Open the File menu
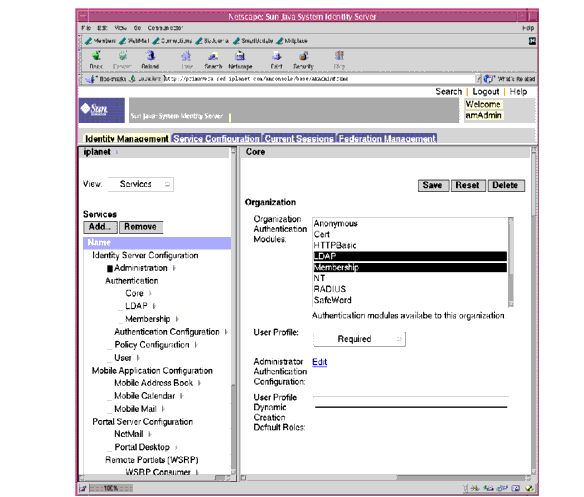584x497 pixels. pos(86,28)
